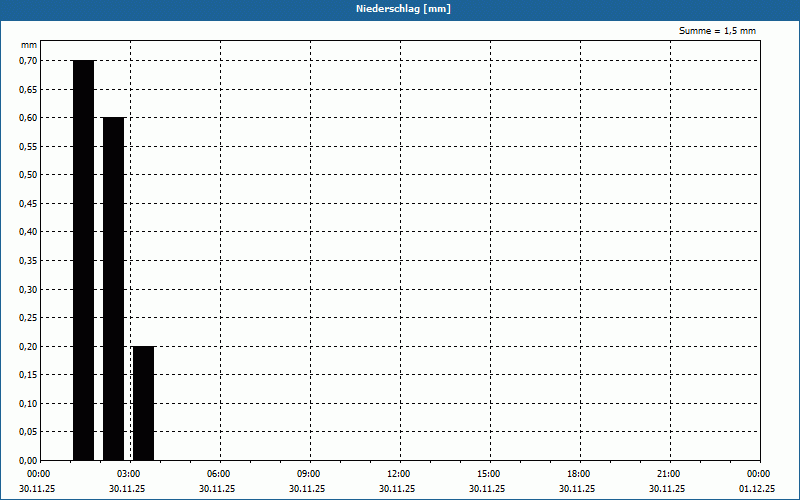Viewport: 800px width, 500px height.
Task: Select the 01.12.25 end date label
Action: tap(757, 489)
